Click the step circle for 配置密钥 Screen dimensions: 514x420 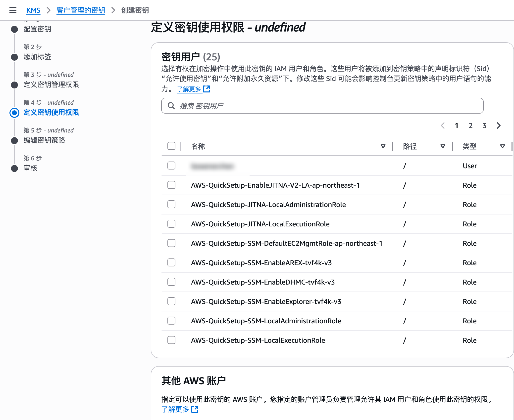[x=14, y=29]
